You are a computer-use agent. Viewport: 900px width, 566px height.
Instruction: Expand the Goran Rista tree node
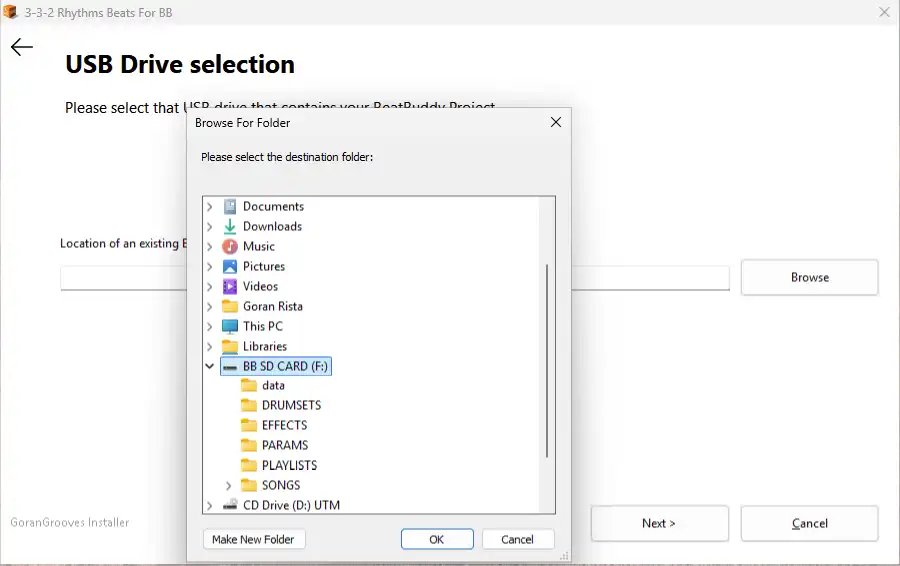210,307
